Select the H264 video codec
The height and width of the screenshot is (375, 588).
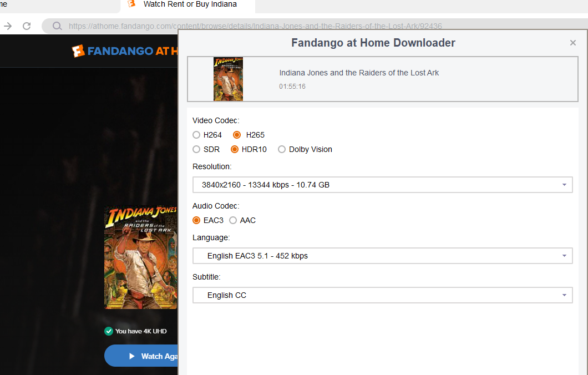196,135
